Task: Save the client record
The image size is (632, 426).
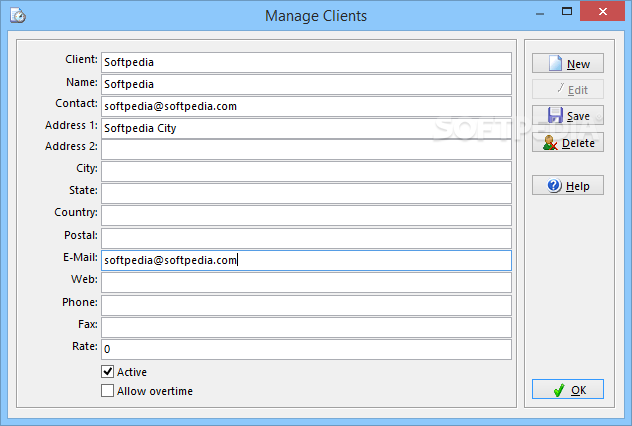Action: point(568,115)
